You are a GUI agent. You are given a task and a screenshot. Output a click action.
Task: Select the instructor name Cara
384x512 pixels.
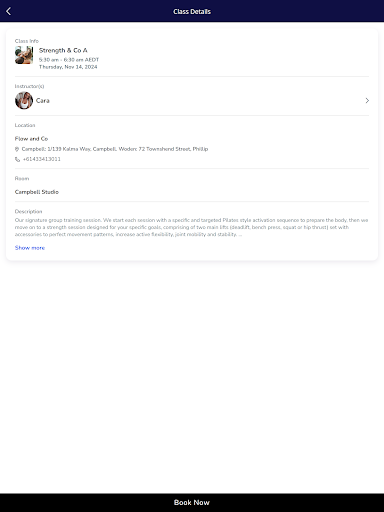pos(43,100)
